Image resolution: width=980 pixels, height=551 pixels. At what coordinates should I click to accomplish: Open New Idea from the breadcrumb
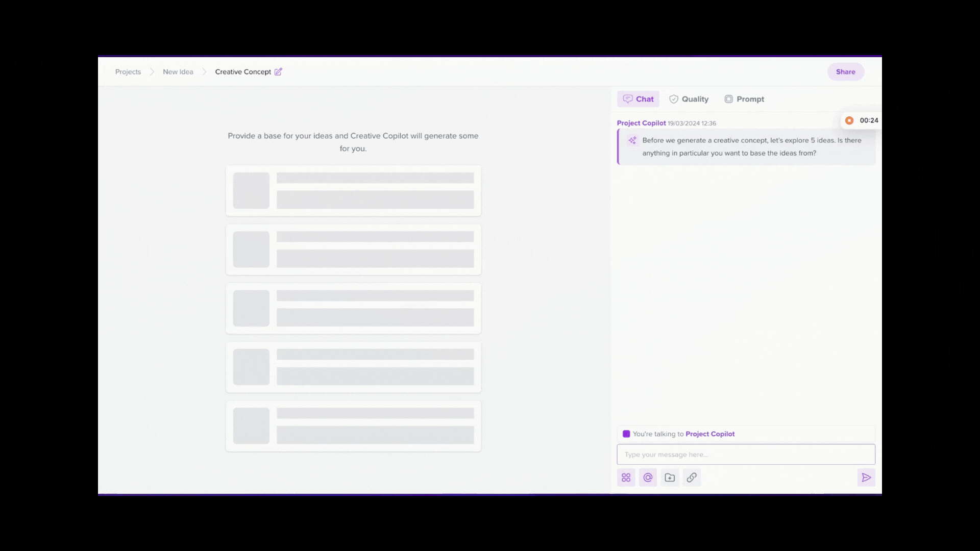178,71
